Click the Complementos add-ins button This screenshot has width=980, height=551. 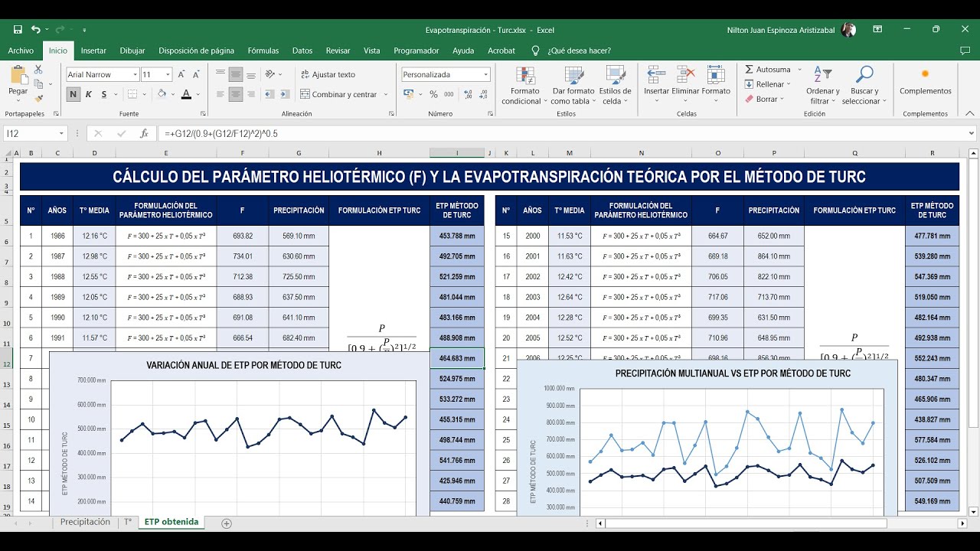click(x=925, y=81)
